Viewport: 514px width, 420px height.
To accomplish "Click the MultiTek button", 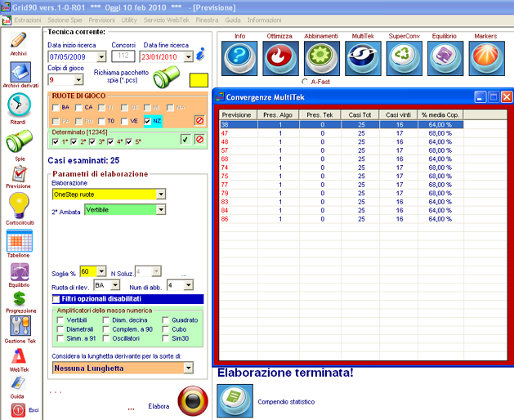I will point(363,58).
